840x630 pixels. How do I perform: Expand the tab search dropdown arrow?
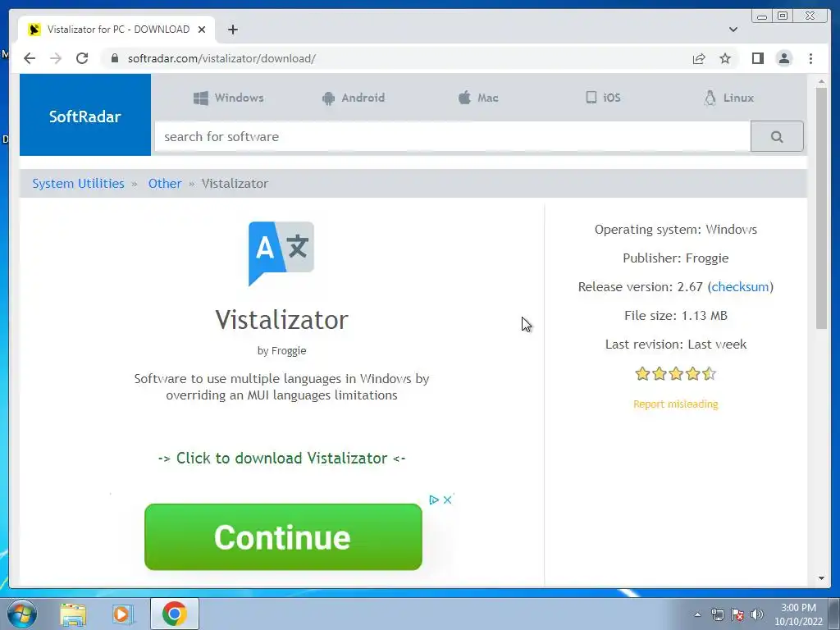[x=733, y=30]
